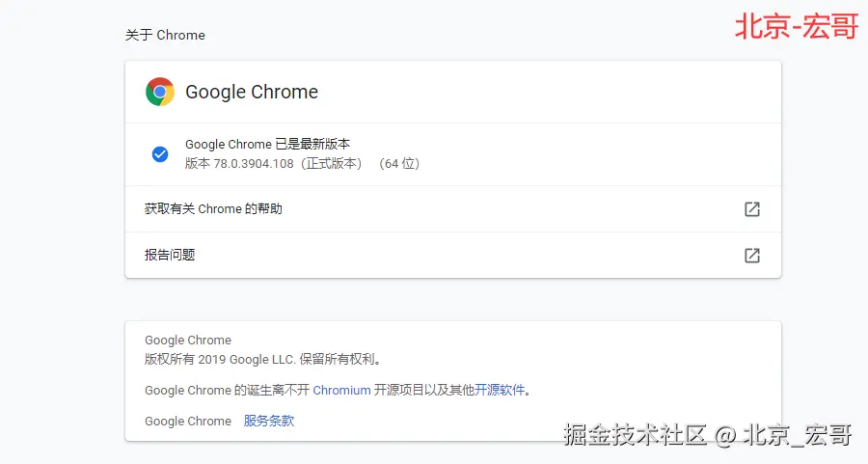868x464 pixels.
Task: Click the red 北京-宏哥 watermark
Action: pos(796,27)
